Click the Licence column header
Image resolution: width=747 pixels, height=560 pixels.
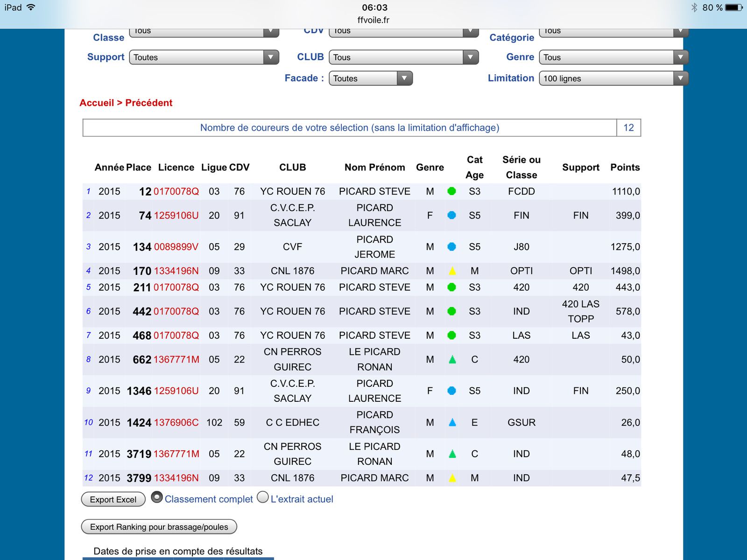pos(176,168)
